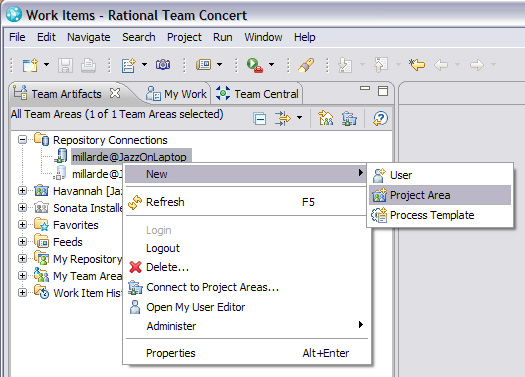This screenshot has height=377, width=525.
Task: Click the screen capture camera icon
Action: click(163, 64)
